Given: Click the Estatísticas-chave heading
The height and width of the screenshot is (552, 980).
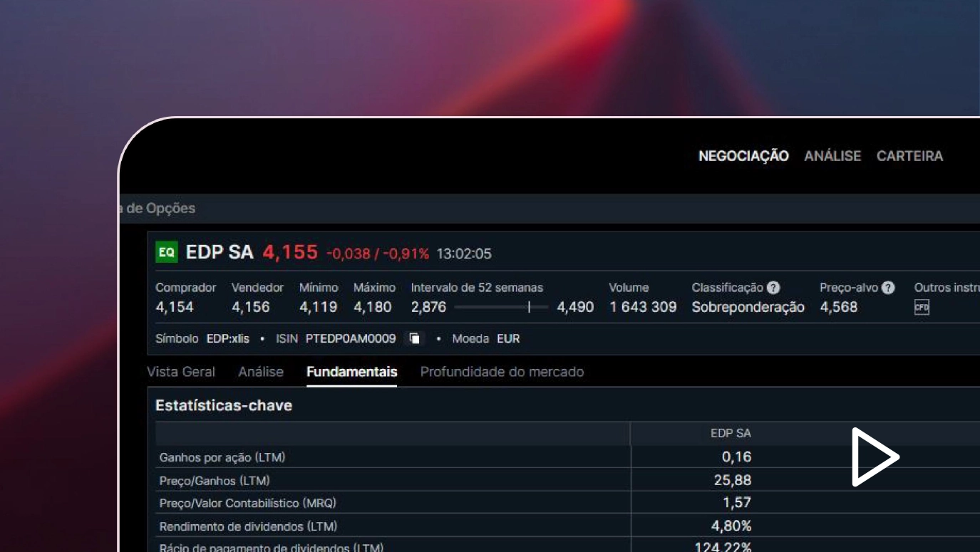Looking at the screenshot, I should click(x=224, y=405).
